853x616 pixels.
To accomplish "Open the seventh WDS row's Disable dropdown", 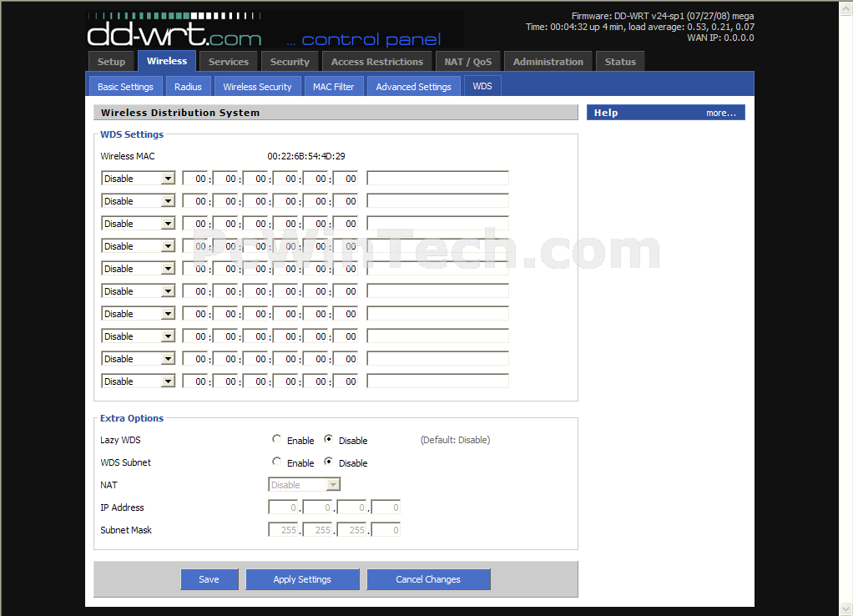I will [139, 314].
